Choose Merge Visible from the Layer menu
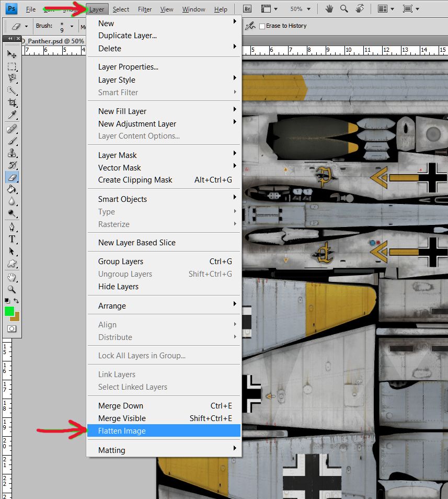The height and width of the screenshot is (499, 448). click(122, 418)
